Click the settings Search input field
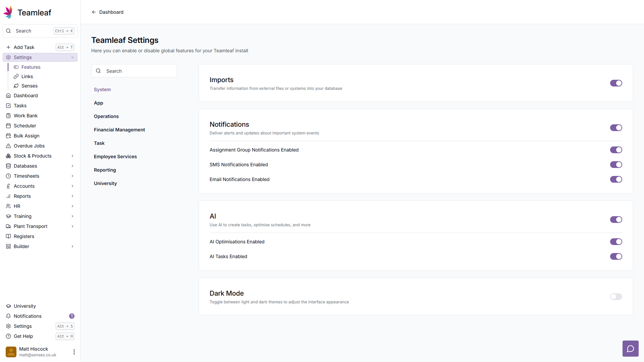Viewport: 644px width, 362px height. coord(138,71)
